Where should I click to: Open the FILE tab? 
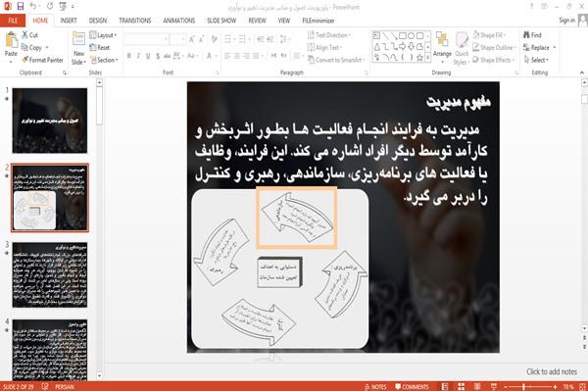pos(13,21)
